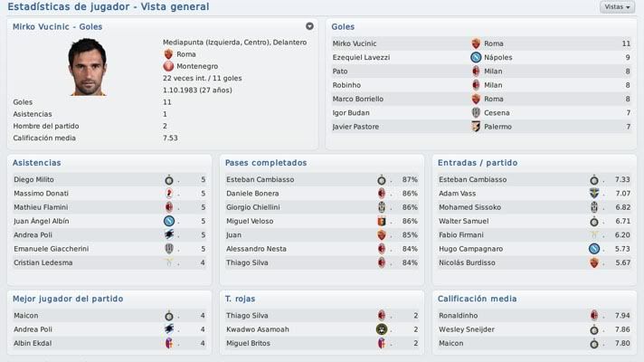
Task: Click the T. rojas panel heading
Action: [x=240, y=299]
